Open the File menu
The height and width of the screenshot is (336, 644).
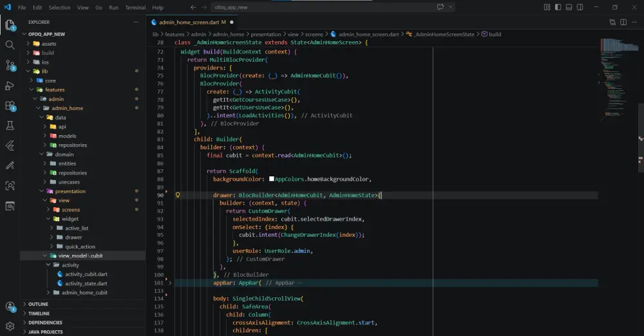point(22,7)
